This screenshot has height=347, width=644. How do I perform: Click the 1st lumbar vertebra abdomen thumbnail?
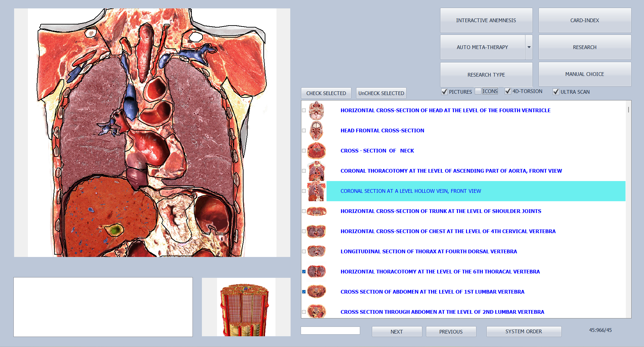pyautogui.click(x=316, y=292)
